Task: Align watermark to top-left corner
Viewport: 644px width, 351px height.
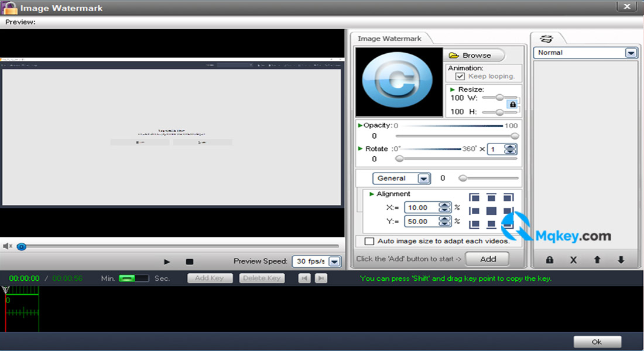Action: pos(474,198)
